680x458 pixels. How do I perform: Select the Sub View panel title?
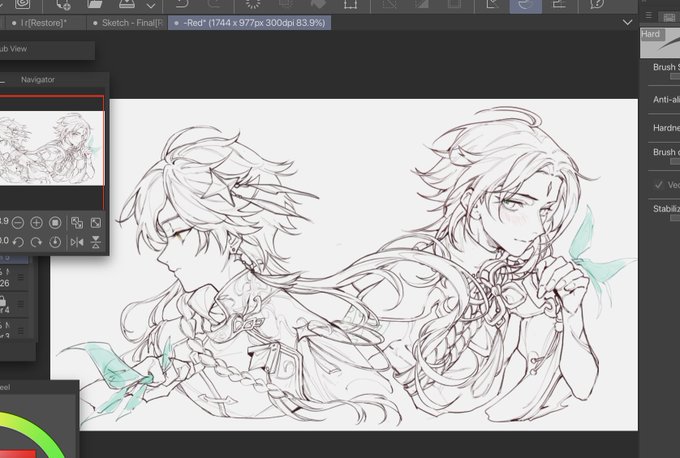pyautogui.click(x=14, y=49)
